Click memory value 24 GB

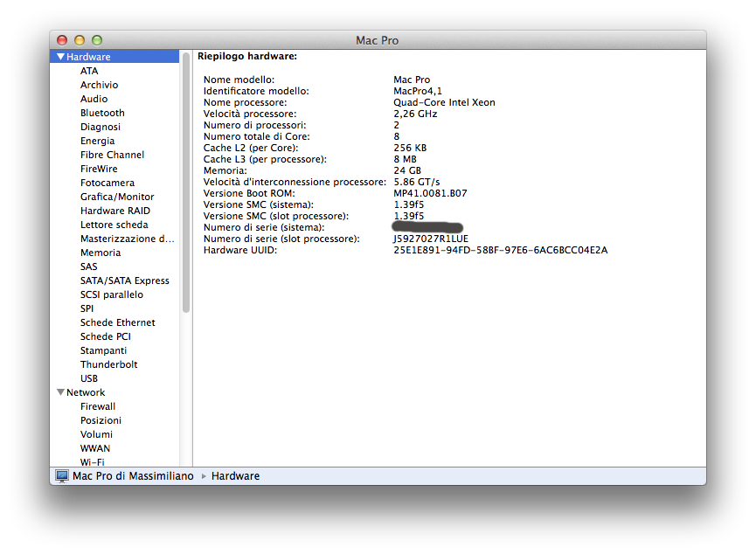[407, 170]
